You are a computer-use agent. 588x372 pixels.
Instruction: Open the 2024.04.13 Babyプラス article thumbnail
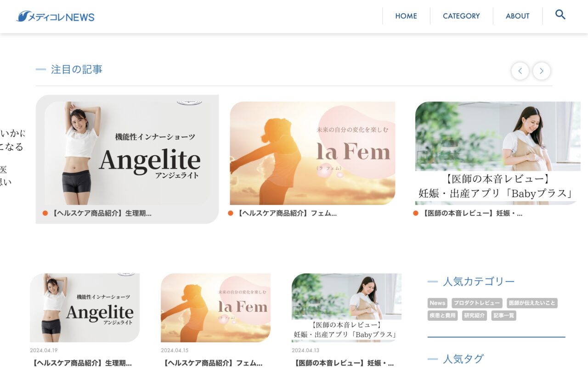[x=346, y=308]
